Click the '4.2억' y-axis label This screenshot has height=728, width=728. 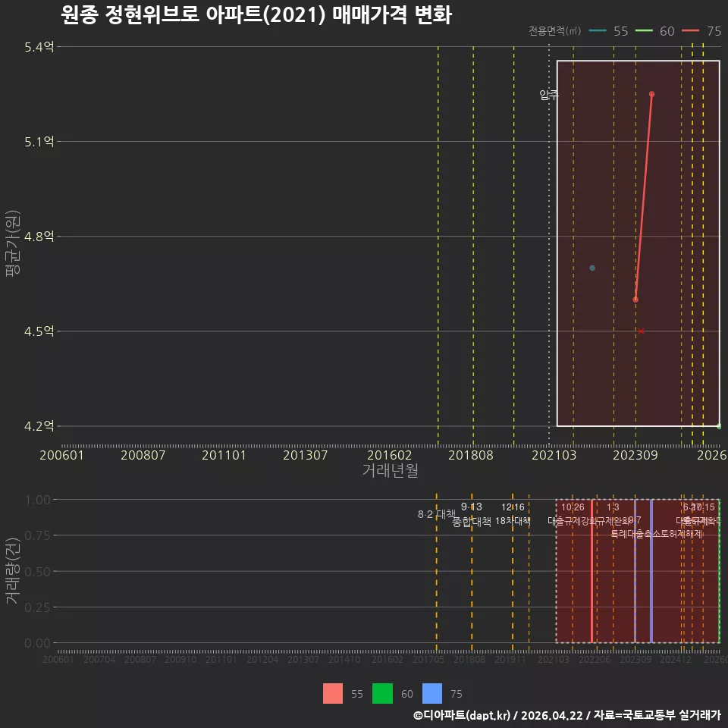(x=39, y=425)
